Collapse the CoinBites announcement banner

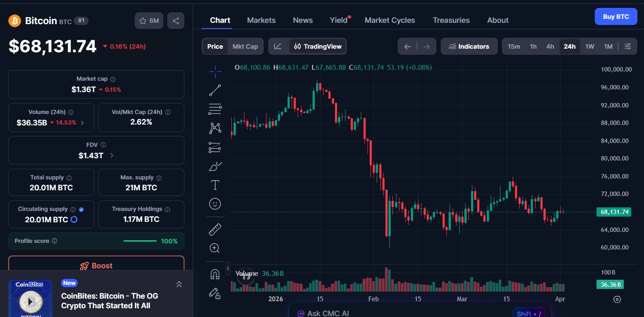coord(179,284)
